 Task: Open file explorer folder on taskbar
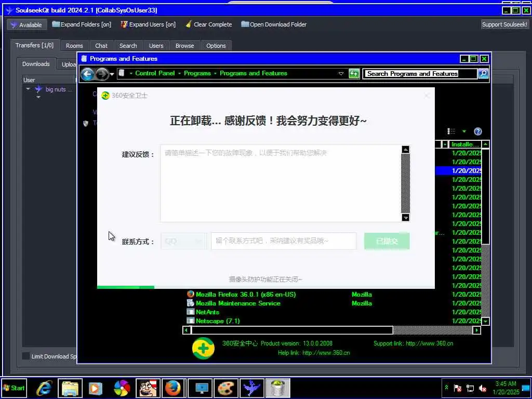click(70, 388)
